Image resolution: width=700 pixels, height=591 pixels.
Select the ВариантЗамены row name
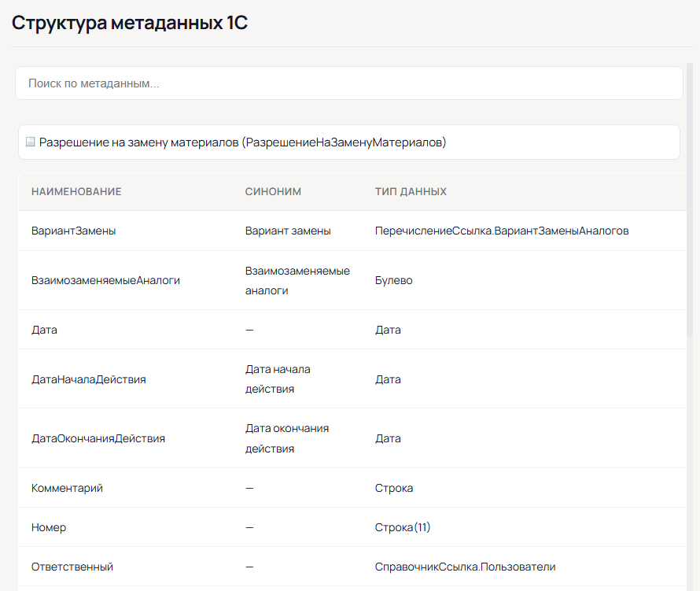coord(73,231)
